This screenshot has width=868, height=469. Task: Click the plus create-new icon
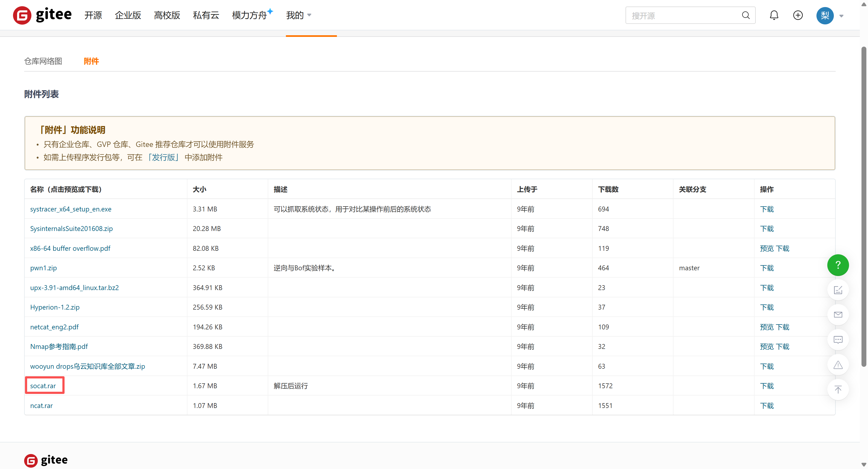(x=797, y=15)
